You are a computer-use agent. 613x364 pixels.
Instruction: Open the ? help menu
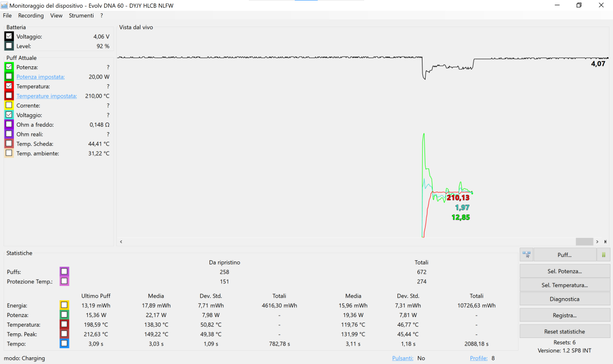pyautogui.click(x=102, y=15)
